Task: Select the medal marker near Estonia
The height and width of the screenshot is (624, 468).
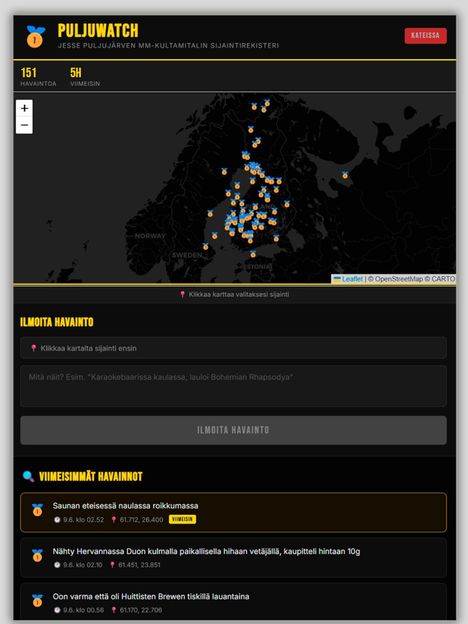Action: click(x=253, y=254)
